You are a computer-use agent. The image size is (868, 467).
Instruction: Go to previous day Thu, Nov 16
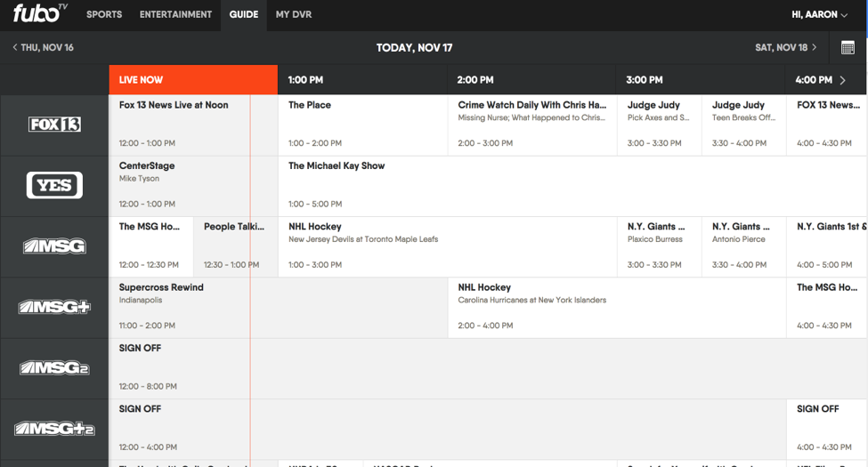click(43, 47)
